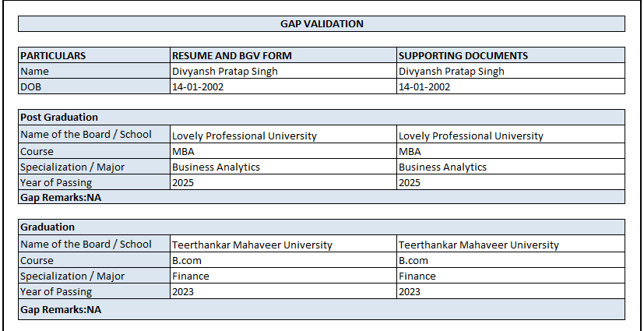Click the GAP VALIDATION title cell
644x331 pixels.
click(322, 24)
